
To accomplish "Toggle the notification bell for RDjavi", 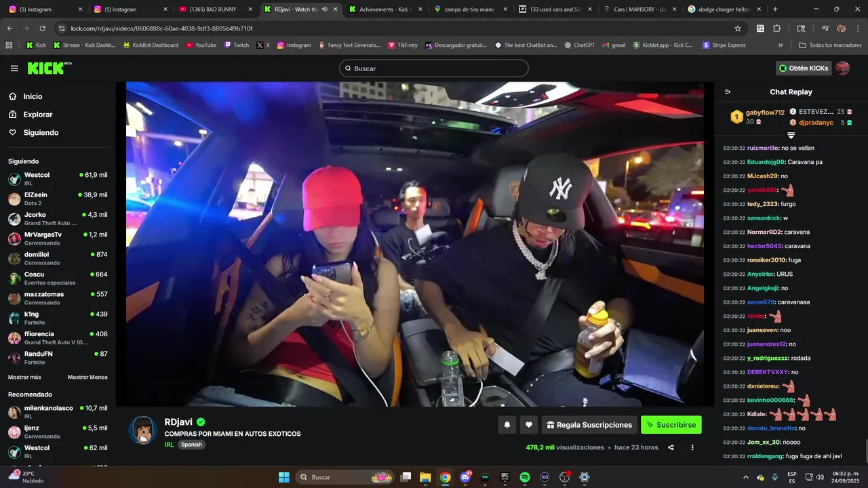I will (x=507, y=425).
